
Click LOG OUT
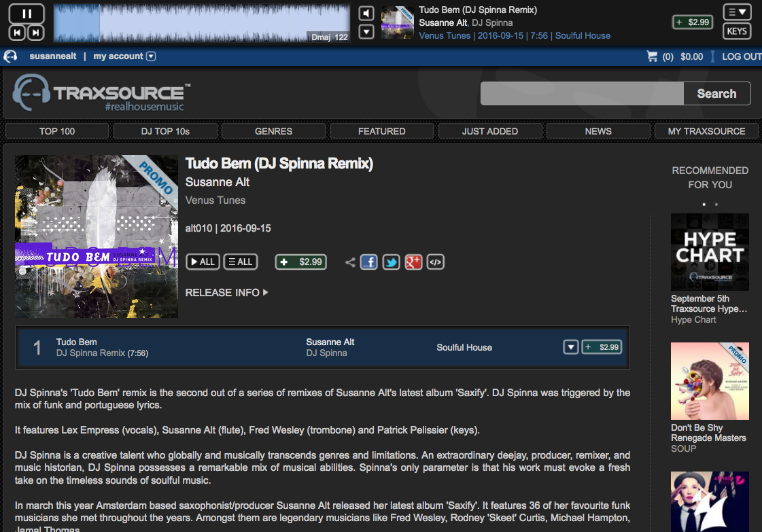tap(742, 56)
